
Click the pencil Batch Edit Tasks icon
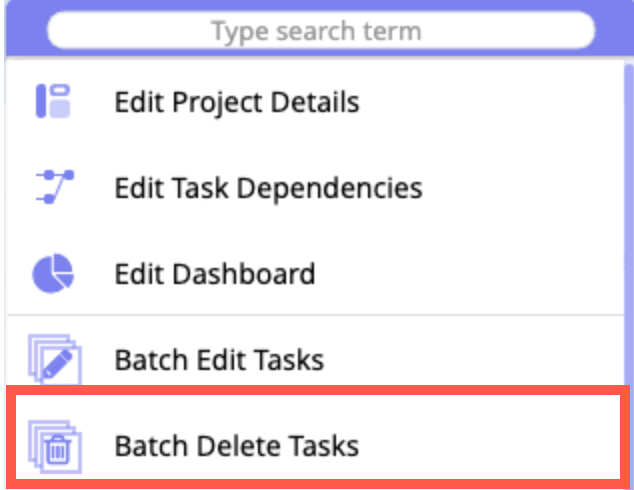click(x=54, y=358)
